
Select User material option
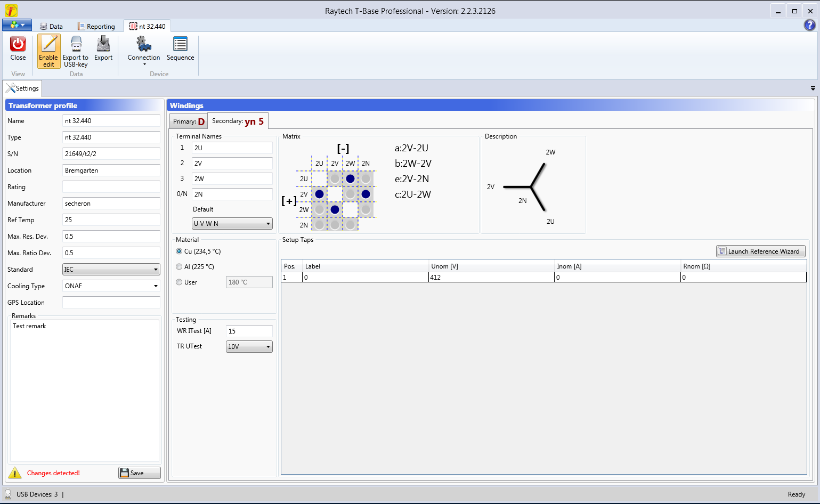tap(186, 282)
